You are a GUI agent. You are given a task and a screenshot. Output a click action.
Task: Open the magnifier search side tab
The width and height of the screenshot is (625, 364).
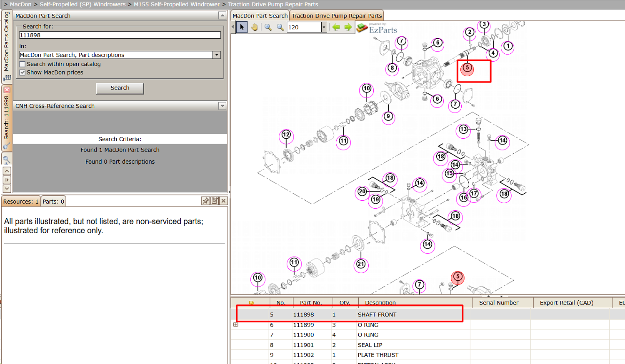(7, 160)
